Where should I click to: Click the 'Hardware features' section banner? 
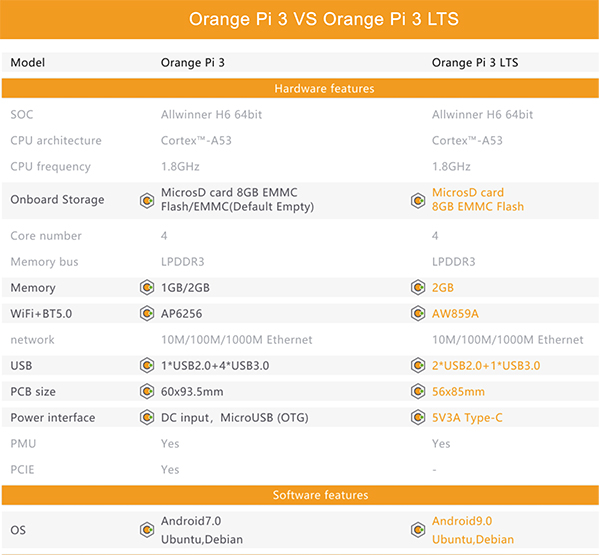(x=300, y=88)
